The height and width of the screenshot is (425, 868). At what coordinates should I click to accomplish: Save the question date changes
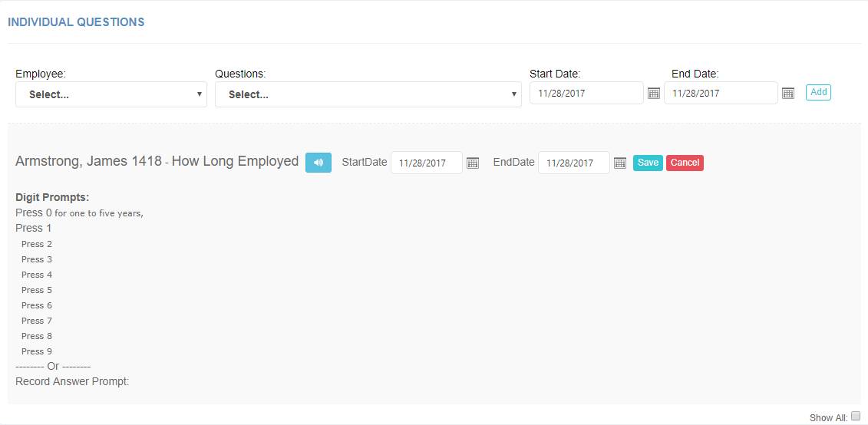(x=648, y=163)
